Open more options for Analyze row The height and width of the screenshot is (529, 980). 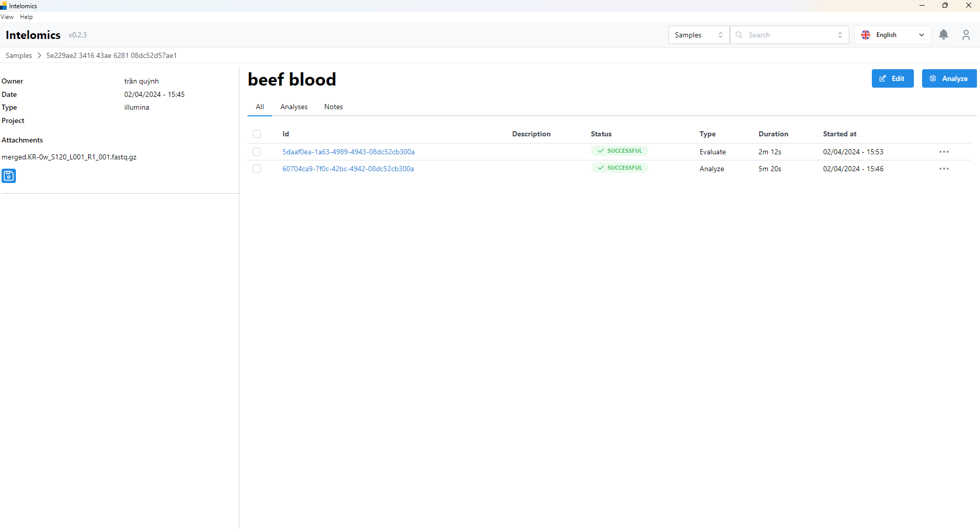(x=944, y=169)
